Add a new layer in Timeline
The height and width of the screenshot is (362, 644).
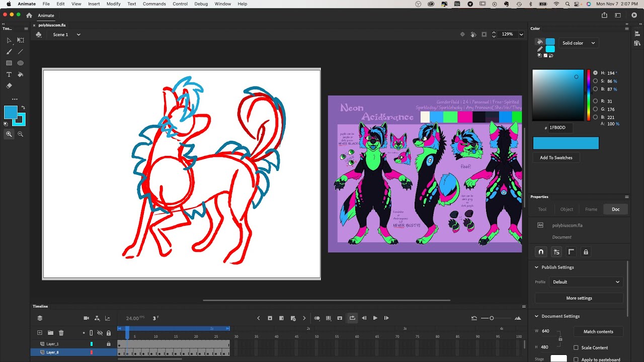point(40,333)
